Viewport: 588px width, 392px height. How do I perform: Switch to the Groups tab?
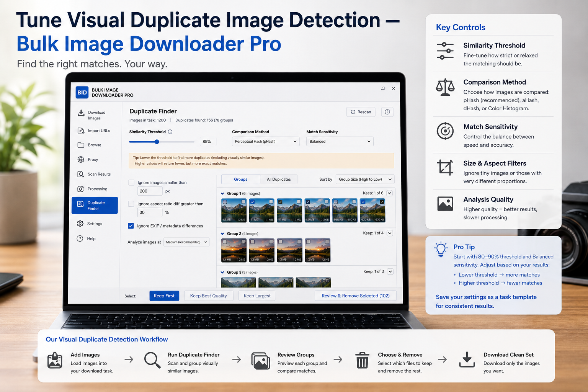click(241, 179)
